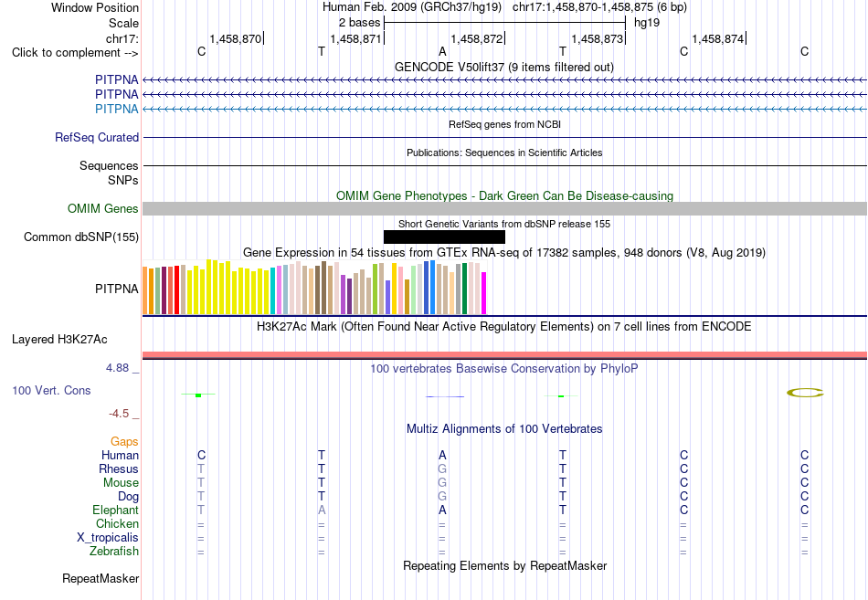Viewport: 868px width, 600px height.
Task: Select the Zebrafish alignment row label
Action: click(114, 552)
